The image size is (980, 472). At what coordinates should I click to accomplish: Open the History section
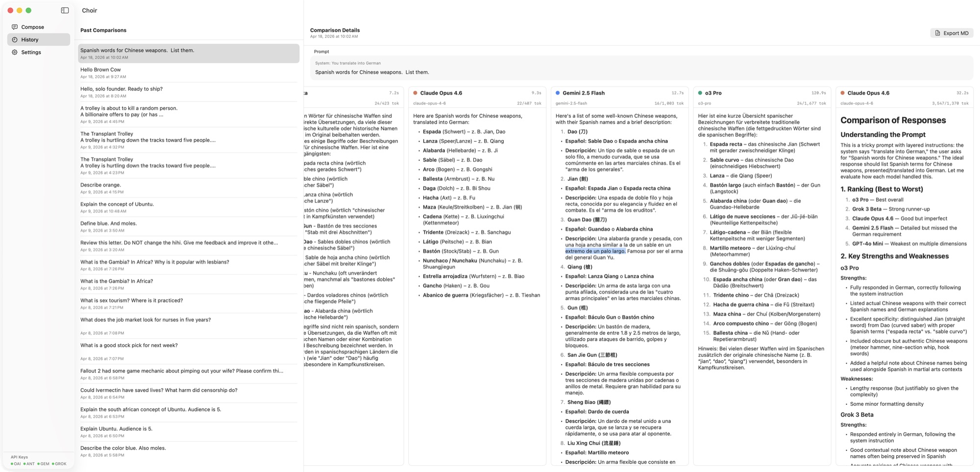pos(39,40)
